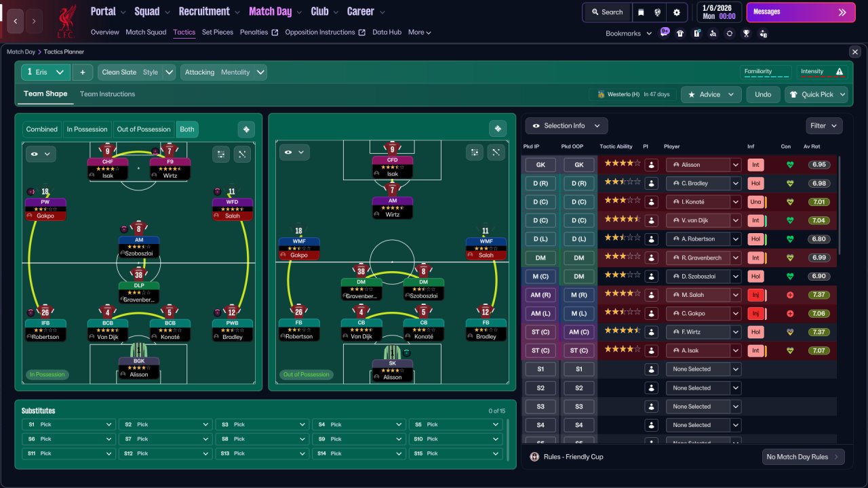Open the Attacking Mentality dropdown

point(223,72)
